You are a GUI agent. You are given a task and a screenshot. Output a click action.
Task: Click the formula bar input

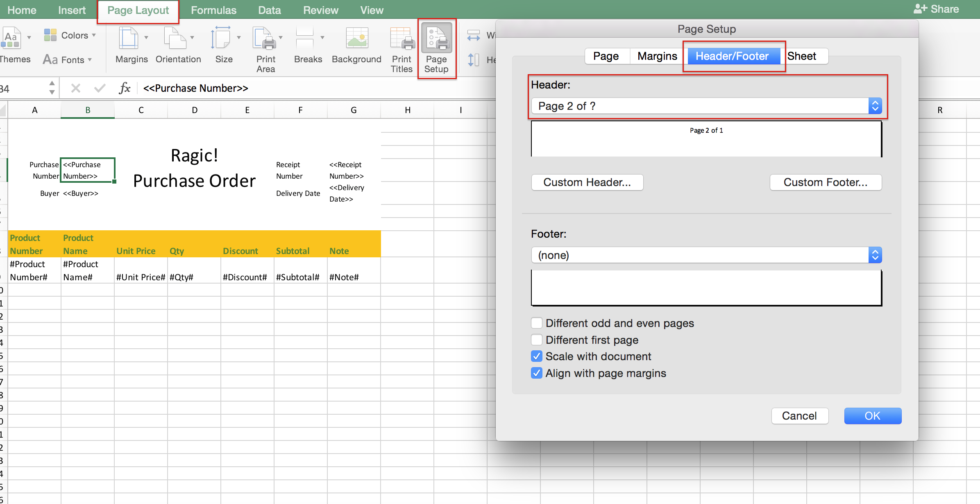point(315,88)
